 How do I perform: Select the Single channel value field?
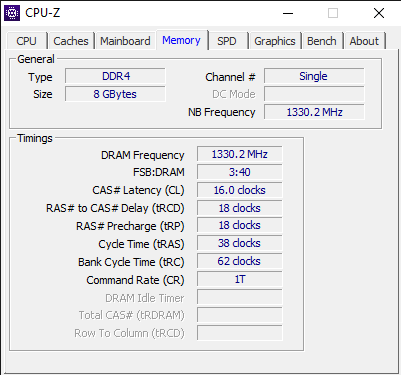point(314,76)
